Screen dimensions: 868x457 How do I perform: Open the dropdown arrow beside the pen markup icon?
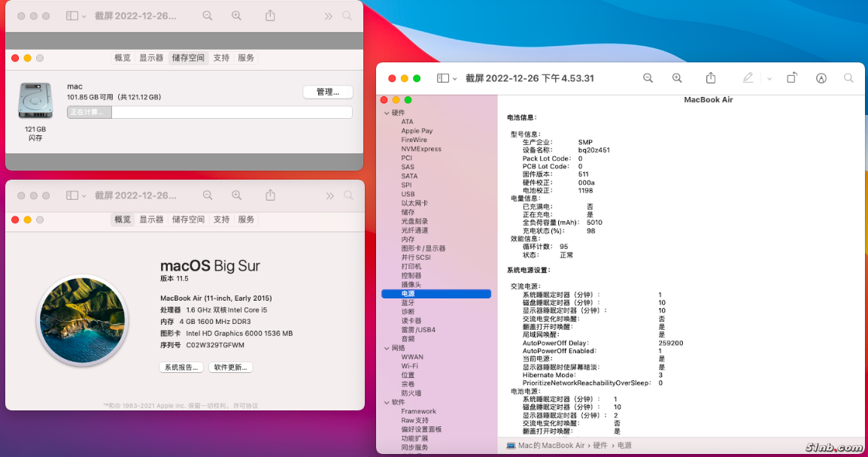point(769,78)
